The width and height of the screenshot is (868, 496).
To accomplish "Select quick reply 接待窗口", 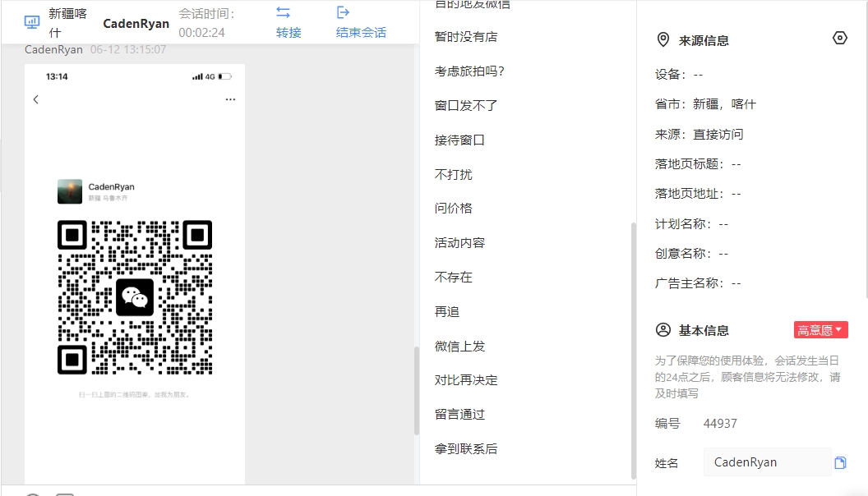I will [459, 140].
